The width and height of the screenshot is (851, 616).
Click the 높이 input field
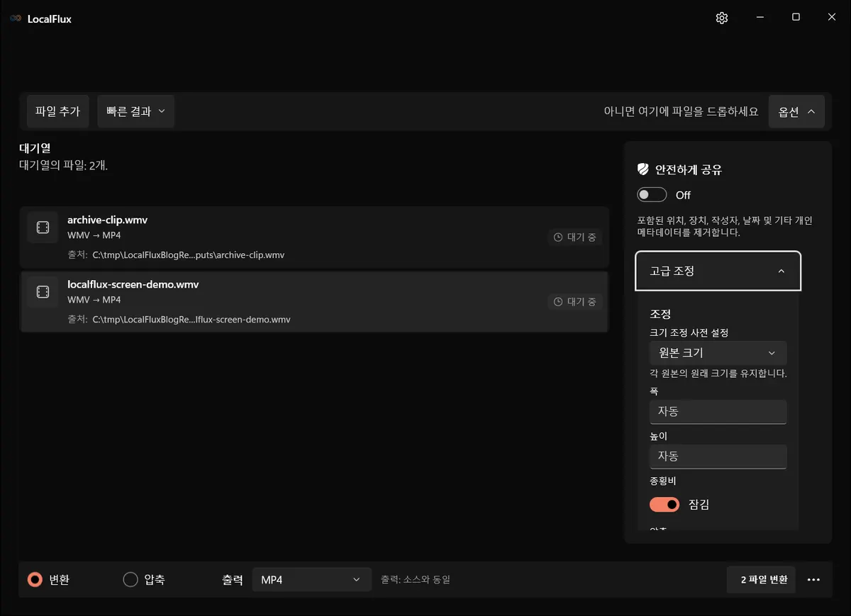coord(718,457)
